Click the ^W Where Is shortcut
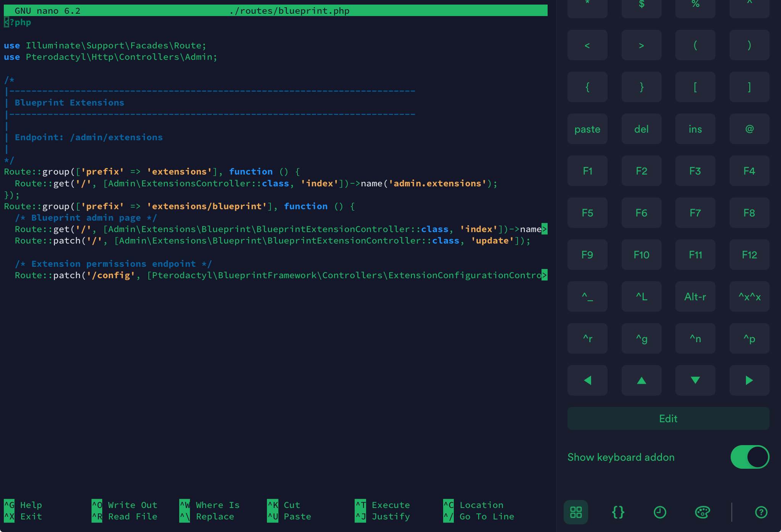This screenshot has width=781, height=532. click(209, 505)
